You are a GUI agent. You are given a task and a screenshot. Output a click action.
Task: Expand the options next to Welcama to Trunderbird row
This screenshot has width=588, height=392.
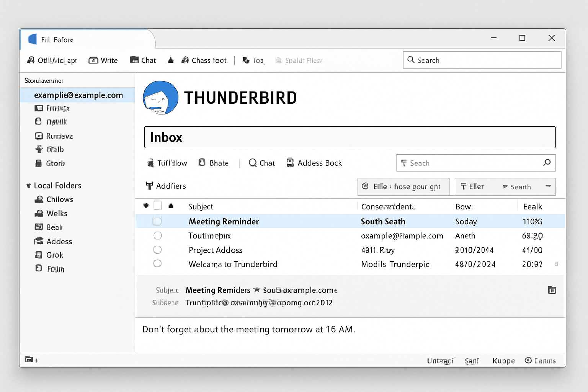coord(556,264)
